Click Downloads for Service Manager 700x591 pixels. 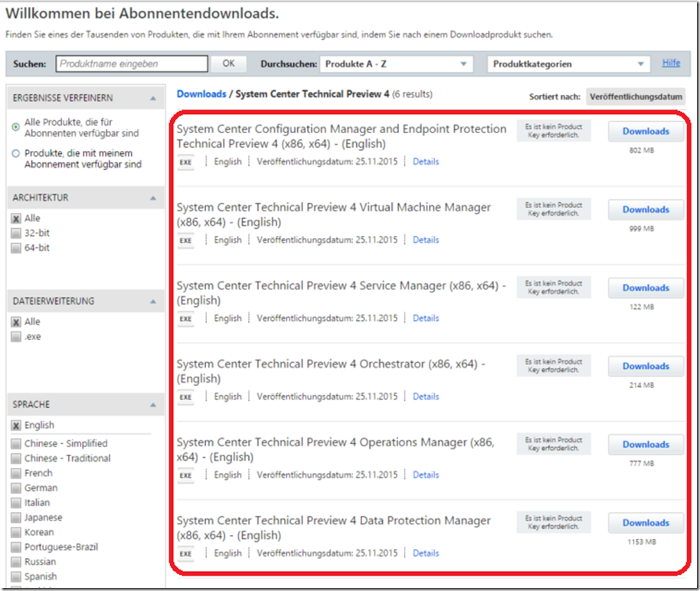coord(646,288)
